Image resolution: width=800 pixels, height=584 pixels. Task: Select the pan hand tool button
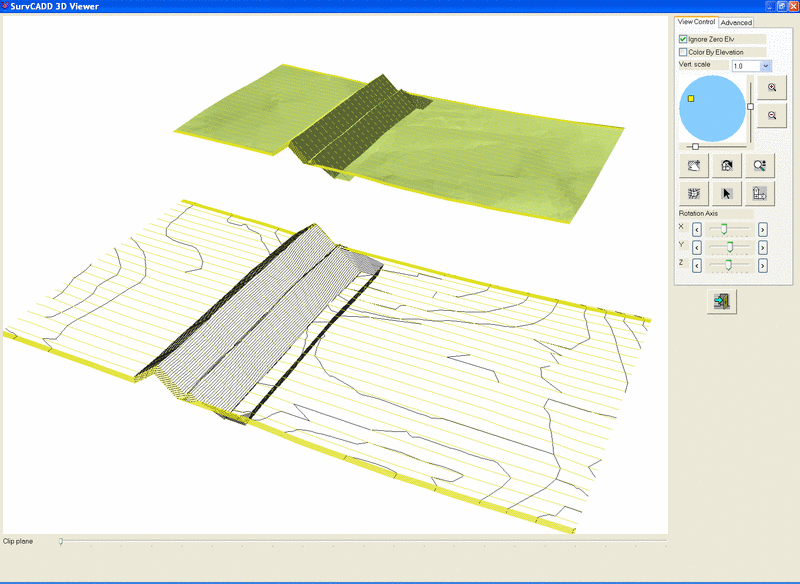[694, 165]
